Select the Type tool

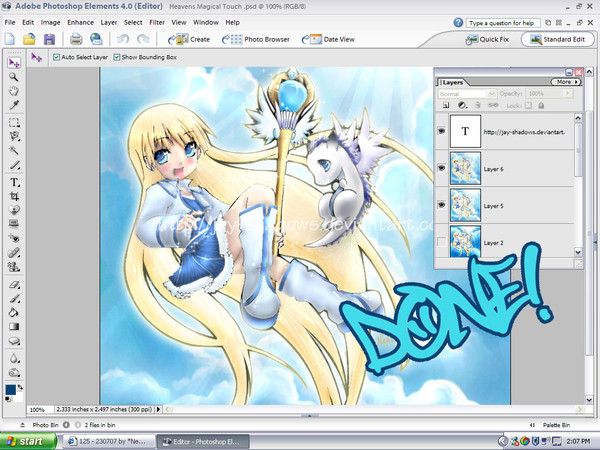point(14,182)
